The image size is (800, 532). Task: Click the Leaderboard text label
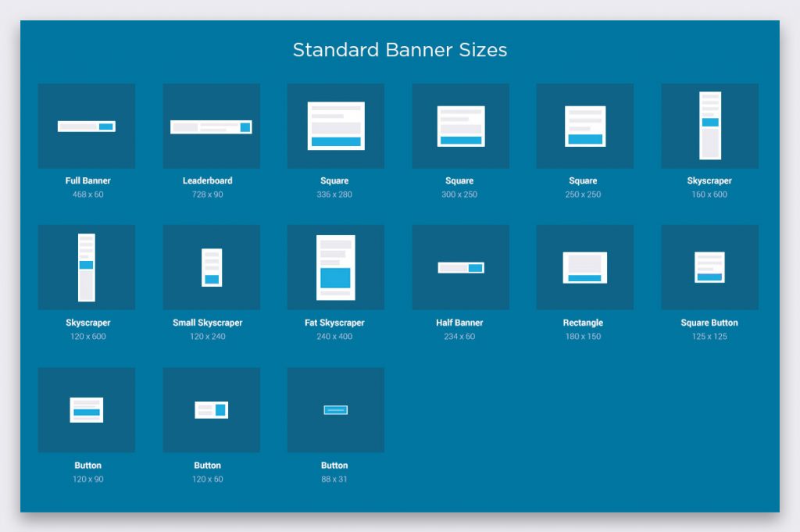pyautogui.click(x=208, y=180)
